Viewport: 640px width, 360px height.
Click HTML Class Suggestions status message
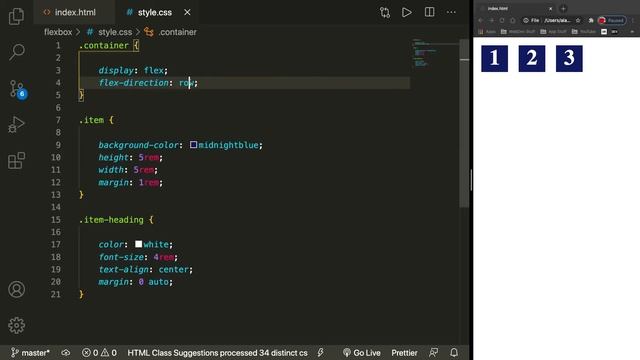pos(217,353)
